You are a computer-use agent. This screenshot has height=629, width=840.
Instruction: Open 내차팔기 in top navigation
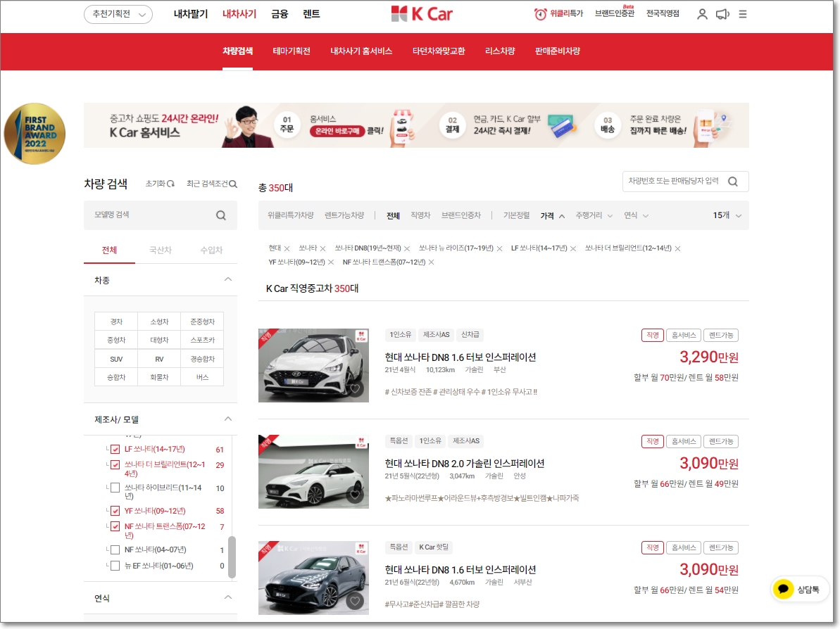191,14
